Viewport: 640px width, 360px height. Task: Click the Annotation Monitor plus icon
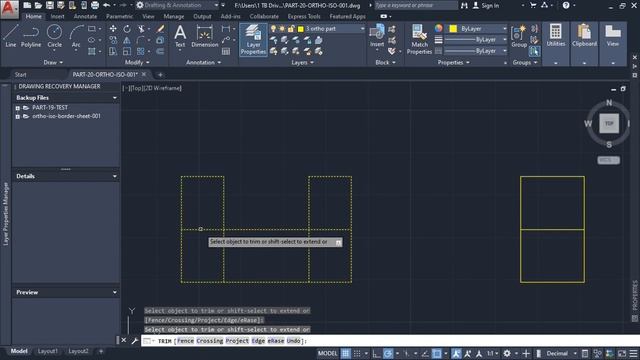click(x=526, y=353)
